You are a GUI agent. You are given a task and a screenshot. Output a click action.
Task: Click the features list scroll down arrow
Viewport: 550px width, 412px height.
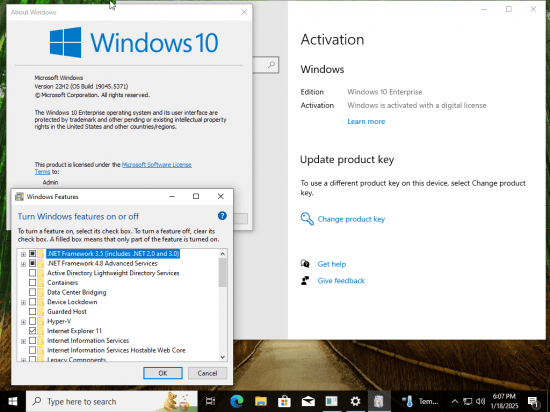pyautogui.click(x=222, y=357)
